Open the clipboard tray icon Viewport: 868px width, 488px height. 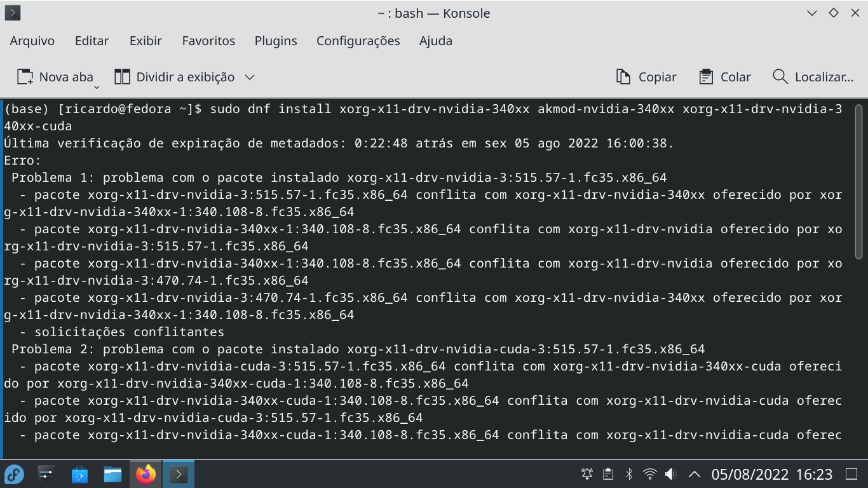[x=608, y=474]
